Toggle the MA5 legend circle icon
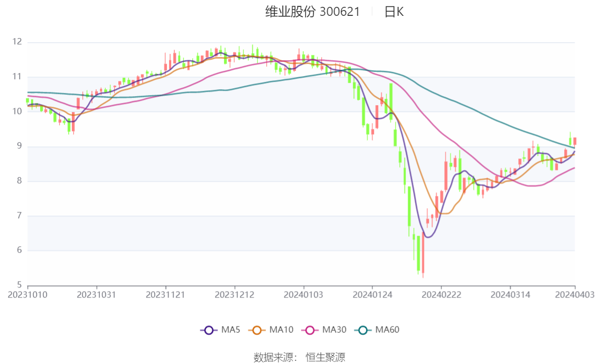Image resolution: width=599 pixels, height=364 pixels. click(x=209, y=330)
